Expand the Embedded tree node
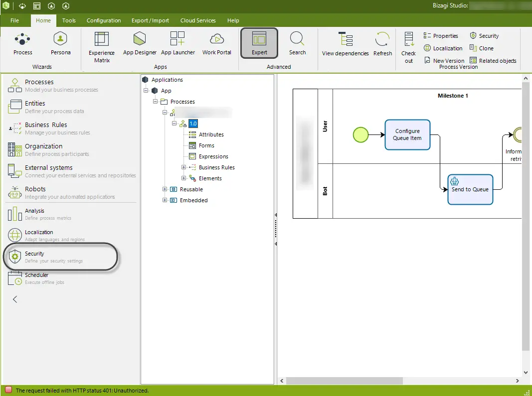 165,200
